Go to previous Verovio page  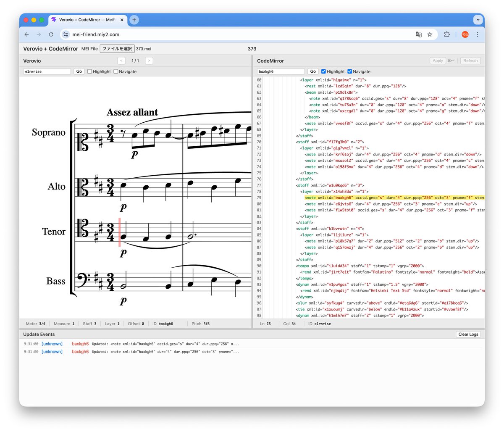[121, 61]
